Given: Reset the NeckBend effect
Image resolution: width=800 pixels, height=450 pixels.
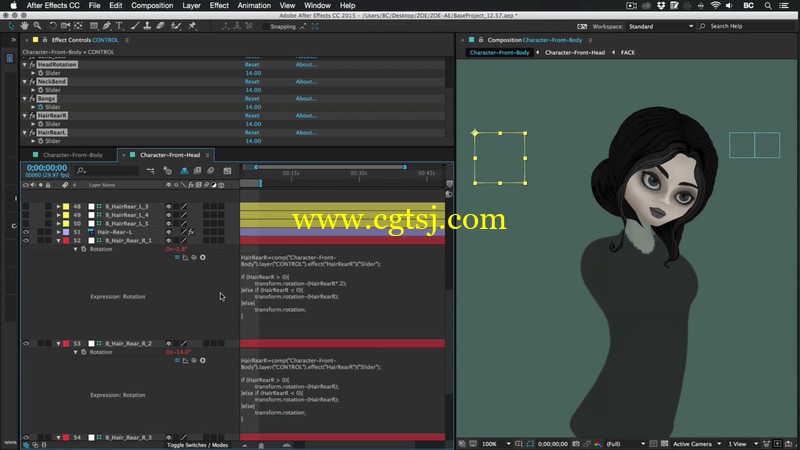Looking at the screenshot, I should click(252, 82).
